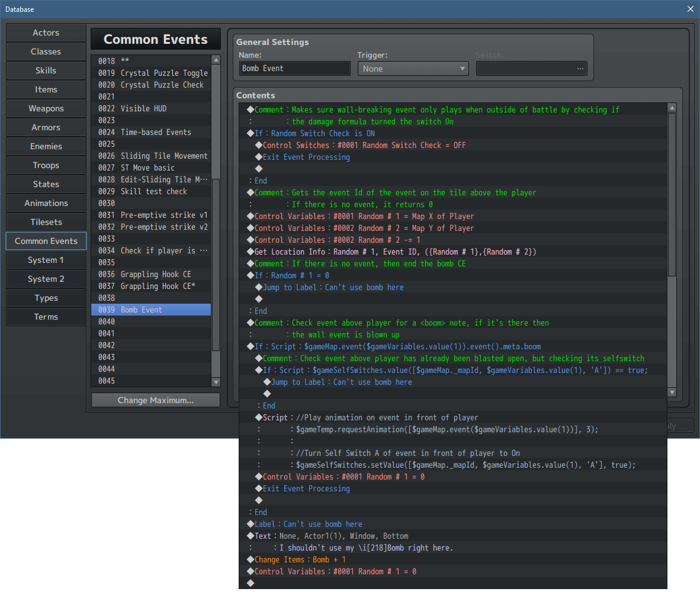700x592 pixels.
Task: Open the Skills tab
Action: (x=46, y=70)
